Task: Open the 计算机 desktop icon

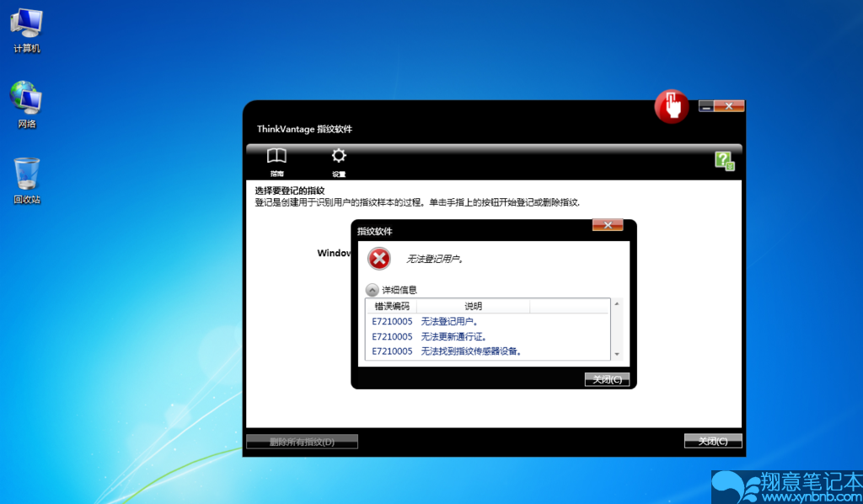Action: pyautogui.click(x=26, y=30)
